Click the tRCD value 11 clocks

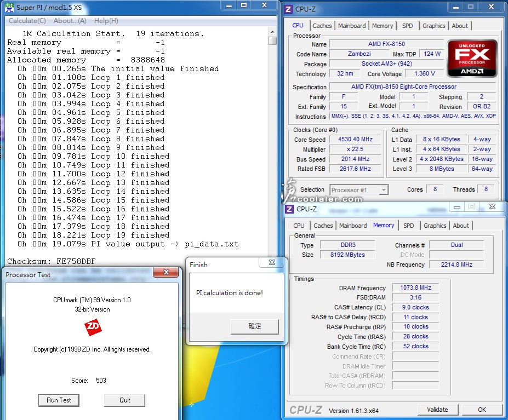point(416,317)
